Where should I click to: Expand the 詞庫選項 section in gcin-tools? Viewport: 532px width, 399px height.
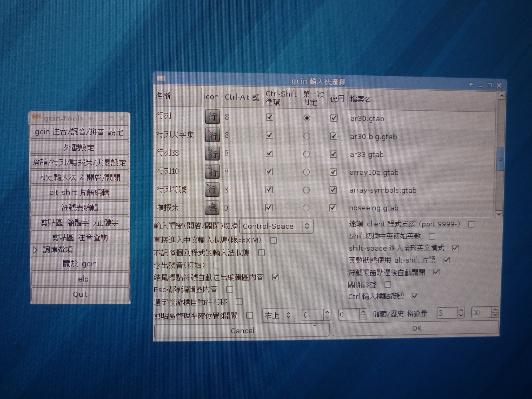36,250
